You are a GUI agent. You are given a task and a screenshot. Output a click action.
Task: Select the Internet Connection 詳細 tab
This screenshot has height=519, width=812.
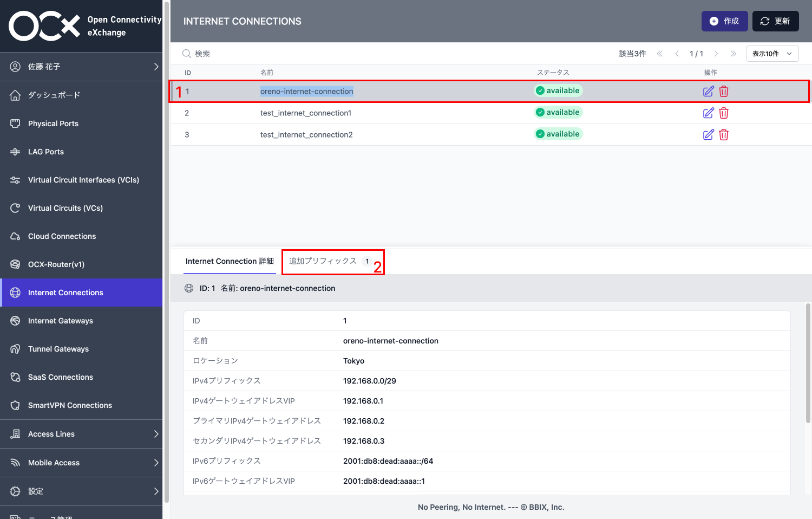point(229,261)
